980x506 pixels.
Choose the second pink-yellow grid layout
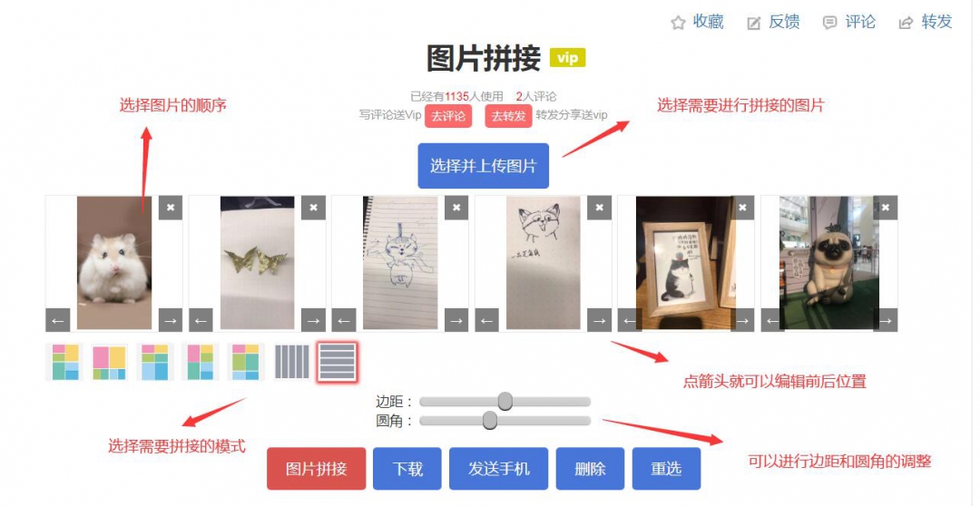coord(110,362)
